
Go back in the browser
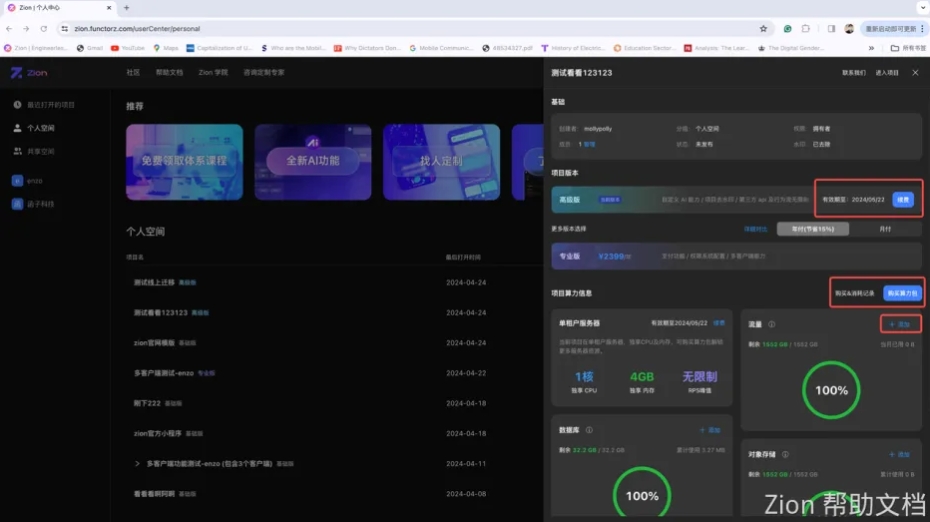pos(9,28)
